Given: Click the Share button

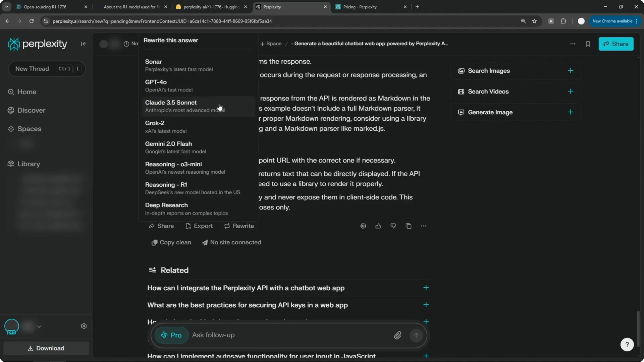Looking at the screenshot, I should coord(616,44).
